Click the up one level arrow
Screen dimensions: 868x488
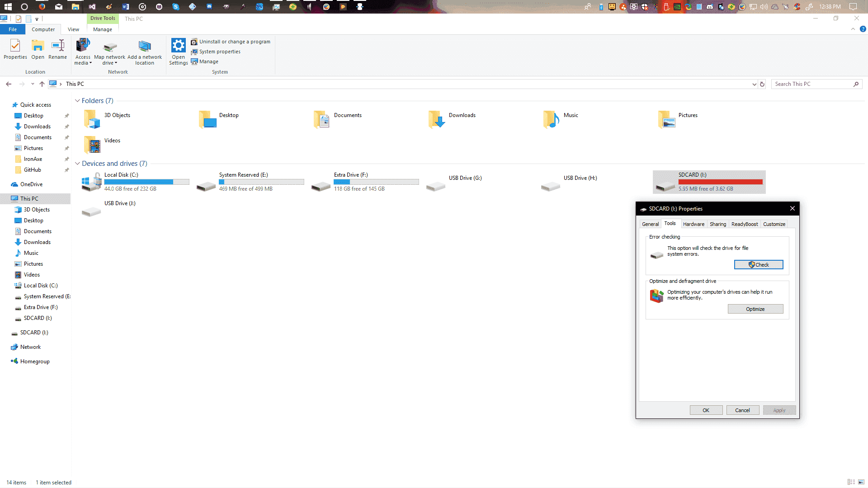[x=42, y=84]
